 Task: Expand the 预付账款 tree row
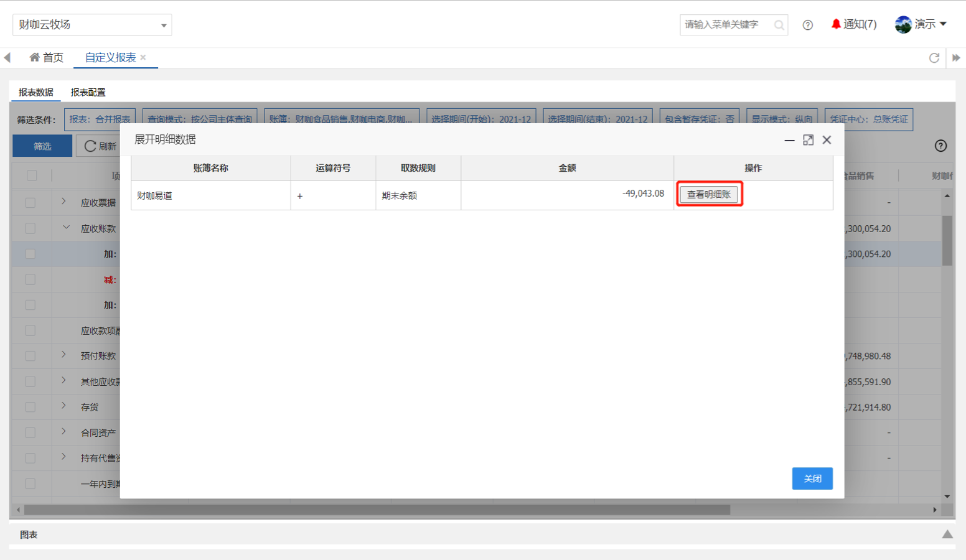(63, 355)
